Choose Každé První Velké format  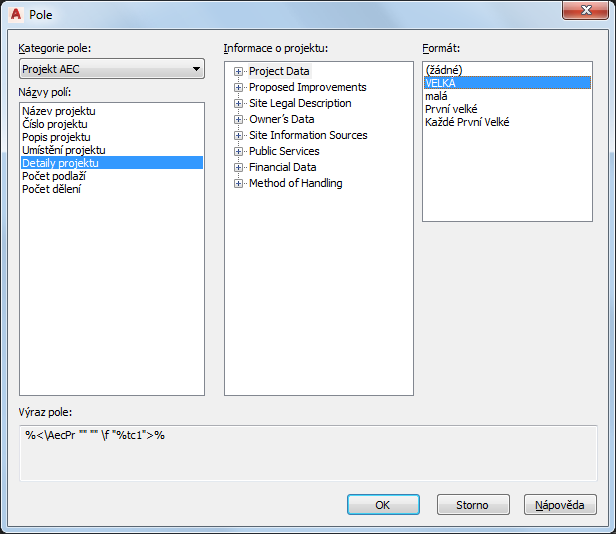(507, 122)
